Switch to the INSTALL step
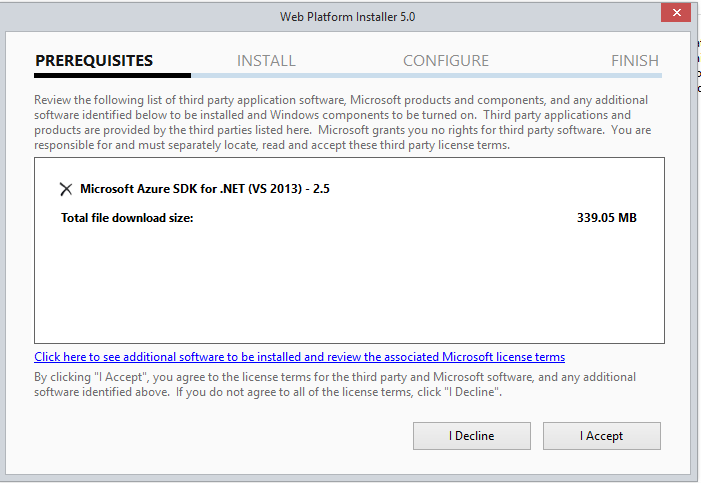This screenshot has width=701, height=483. click(266, 61)
